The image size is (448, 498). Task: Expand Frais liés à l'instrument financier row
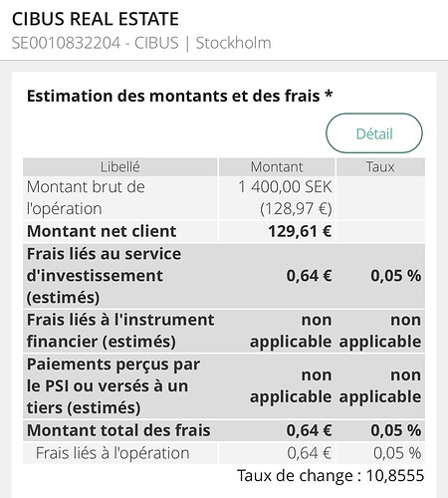tap(224, 331)
